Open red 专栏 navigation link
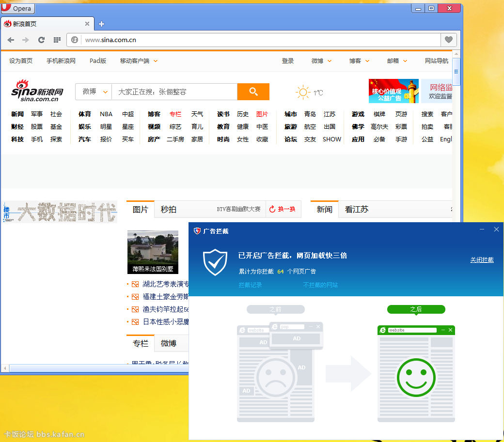Image resolution: width=504 pixels, height=442 pixels. tap(175, 114)
